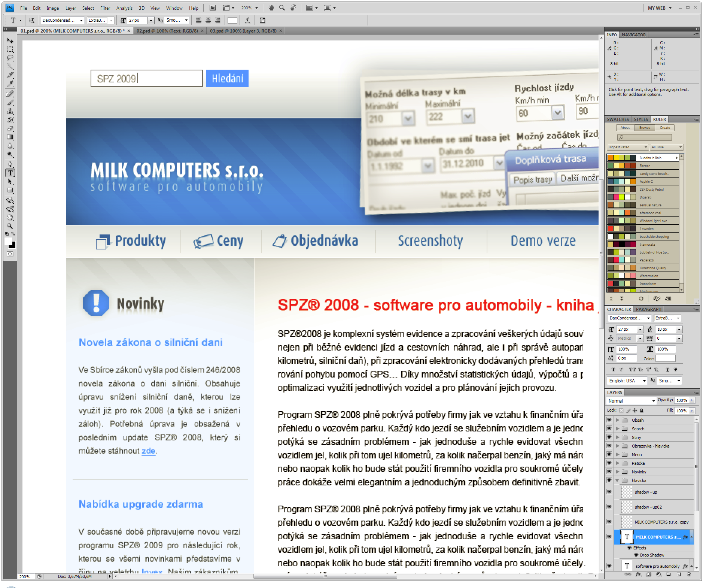Viewport: 709px width, 588px height.
Task: Open the Layer menu
Action: tap(71, 8)
